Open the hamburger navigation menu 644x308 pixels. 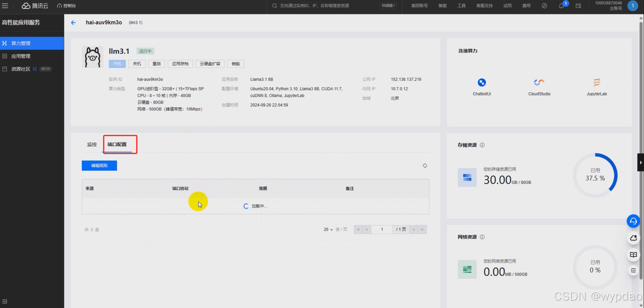pyautogui.click(x=5, y=6)
